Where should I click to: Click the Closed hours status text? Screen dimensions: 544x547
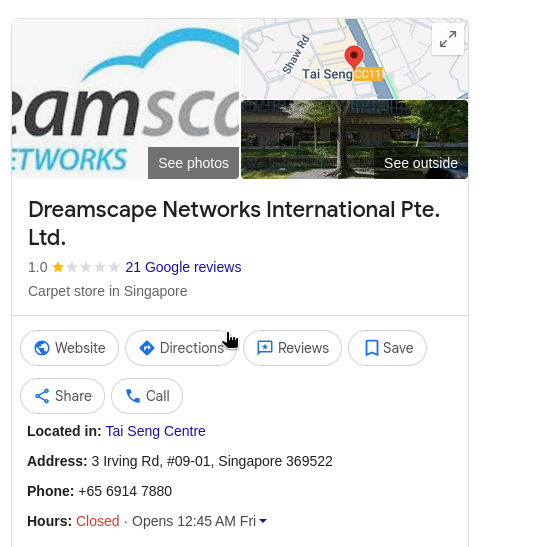[98, 521]
